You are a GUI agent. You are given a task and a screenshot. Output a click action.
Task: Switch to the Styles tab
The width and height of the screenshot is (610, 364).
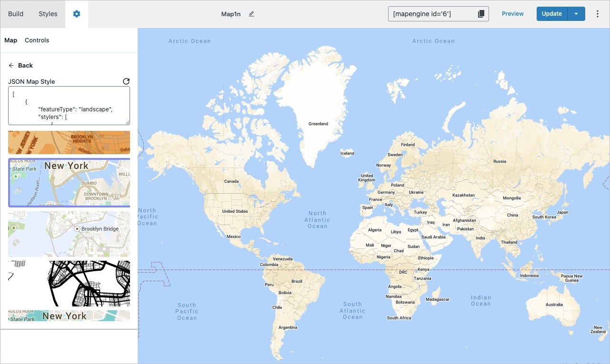48,14
